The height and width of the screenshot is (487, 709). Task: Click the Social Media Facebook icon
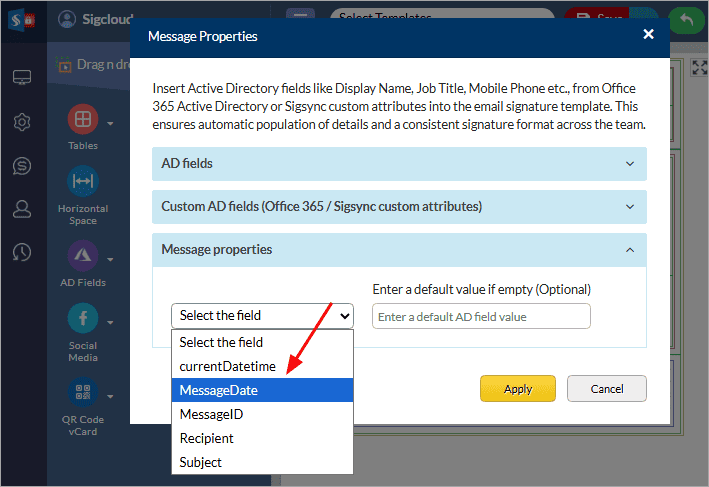[83, 319]
